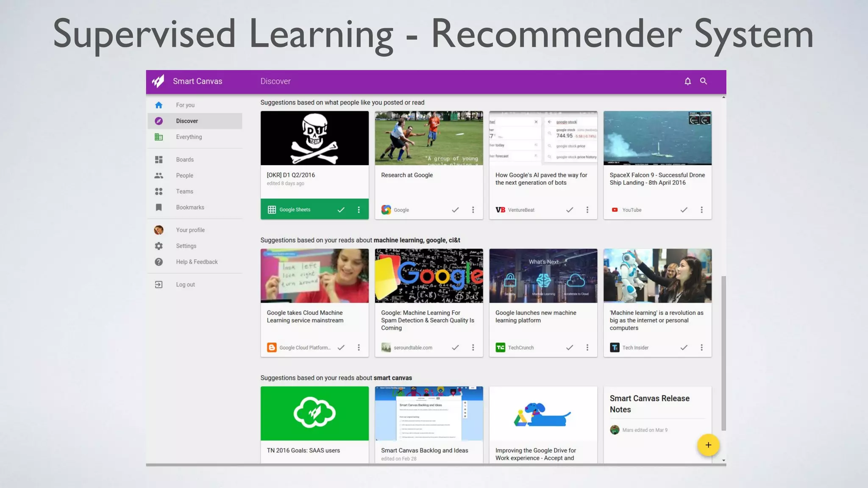The width and height of the screenshot is (868, 488).
Task: Click the Google Sheets icon on OKR card
Action: click(x=272, y=210)
